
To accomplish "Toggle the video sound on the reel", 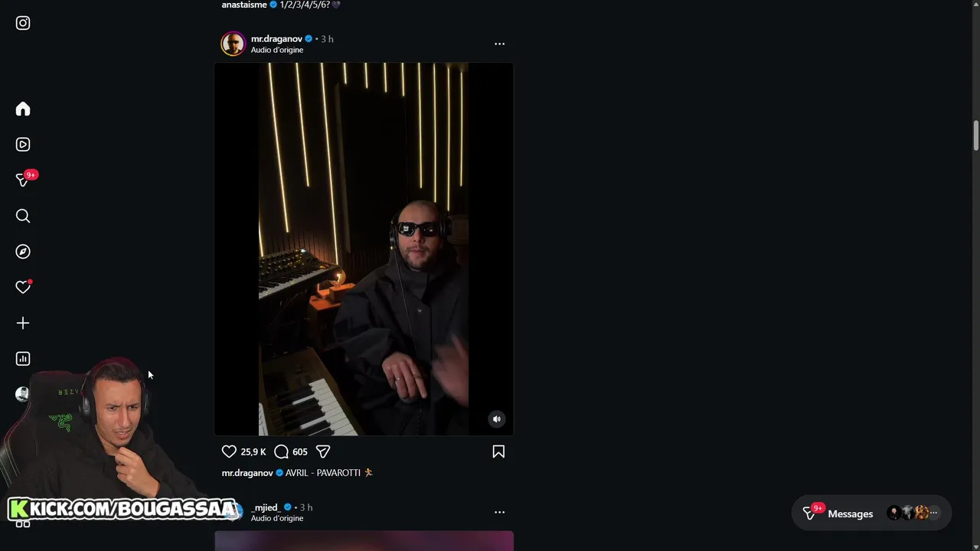I will pyautogui.click(x=497, y=419).
